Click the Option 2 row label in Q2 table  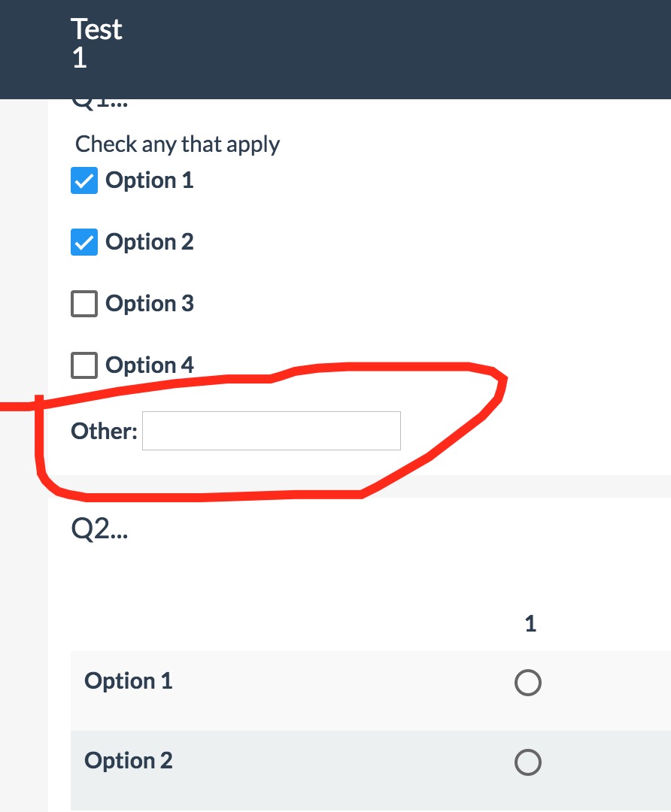click(129, 761)
